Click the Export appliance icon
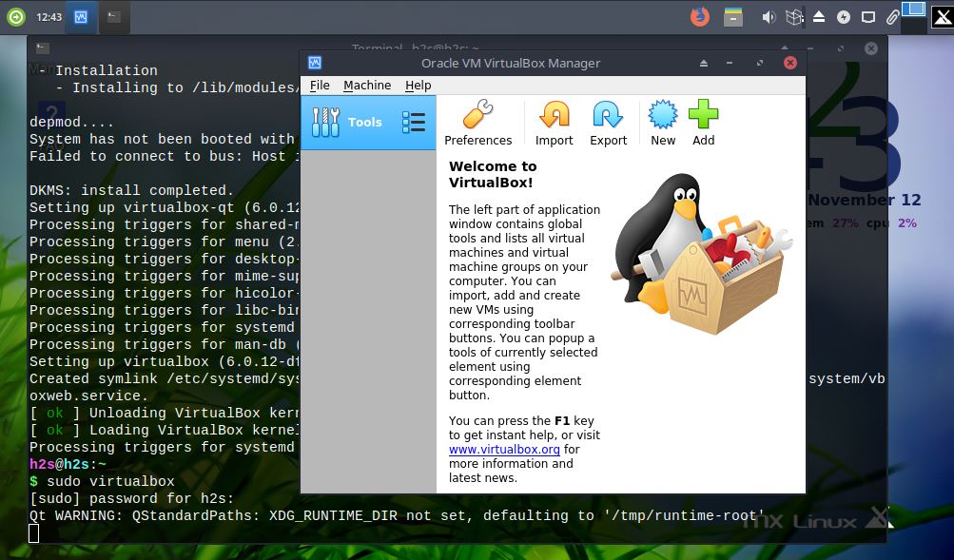This screenshot has height=560, width=954. 608,123
